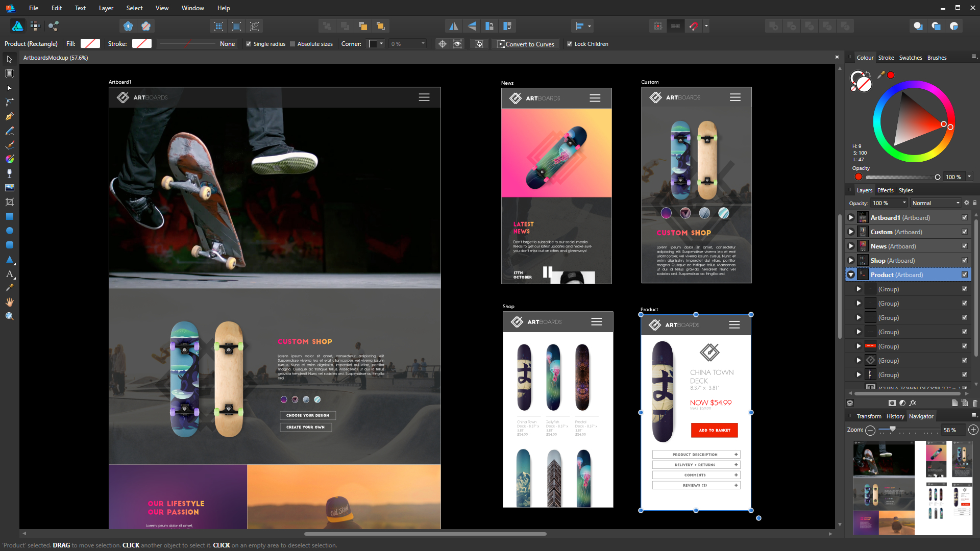
Task: Switch to History tab
Action: coord(895,416)
